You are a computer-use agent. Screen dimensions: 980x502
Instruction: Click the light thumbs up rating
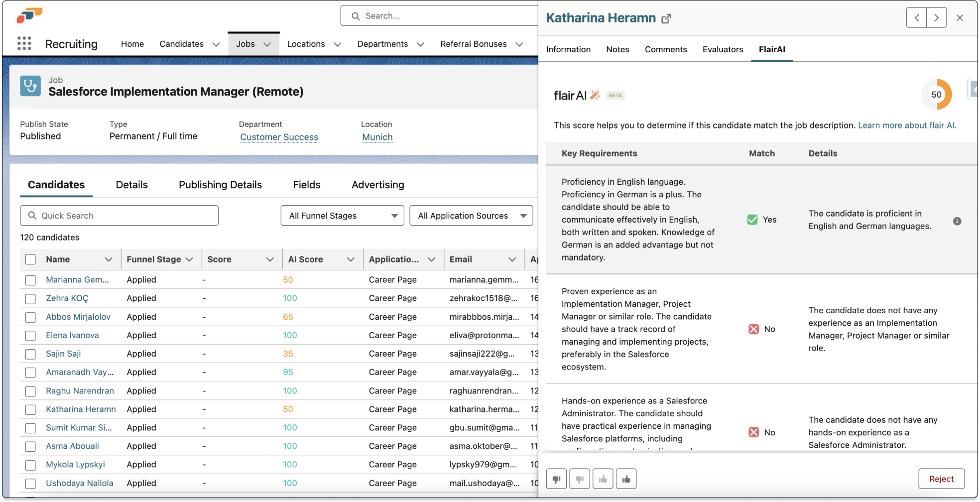[x=603, y=479]
